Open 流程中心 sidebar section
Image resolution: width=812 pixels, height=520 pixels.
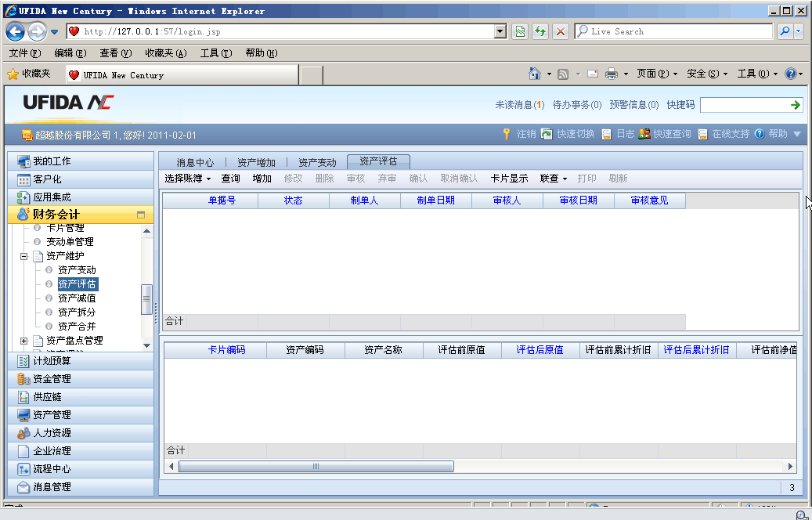(x=81, y=469)
